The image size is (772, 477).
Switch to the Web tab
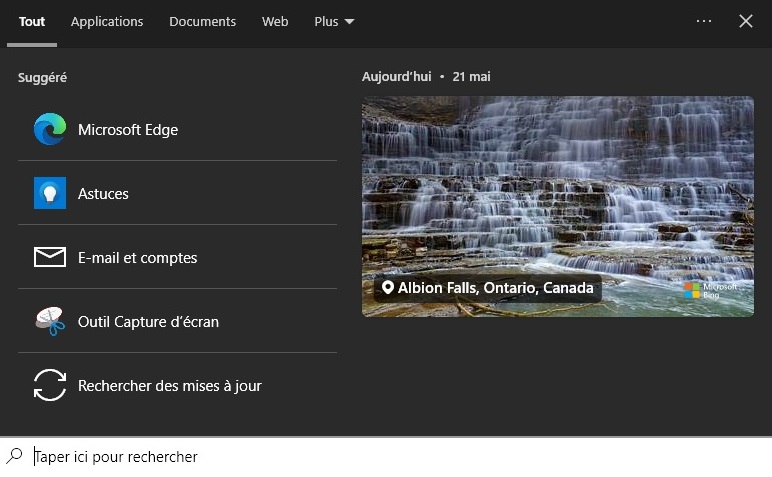click(275, 22)
